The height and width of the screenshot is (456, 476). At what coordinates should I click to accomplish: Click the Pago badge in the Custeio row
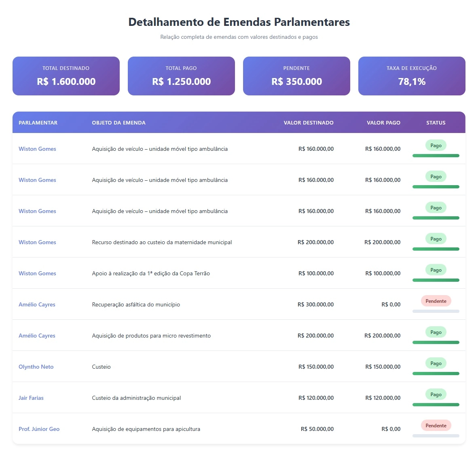click(x=436, y=363)
